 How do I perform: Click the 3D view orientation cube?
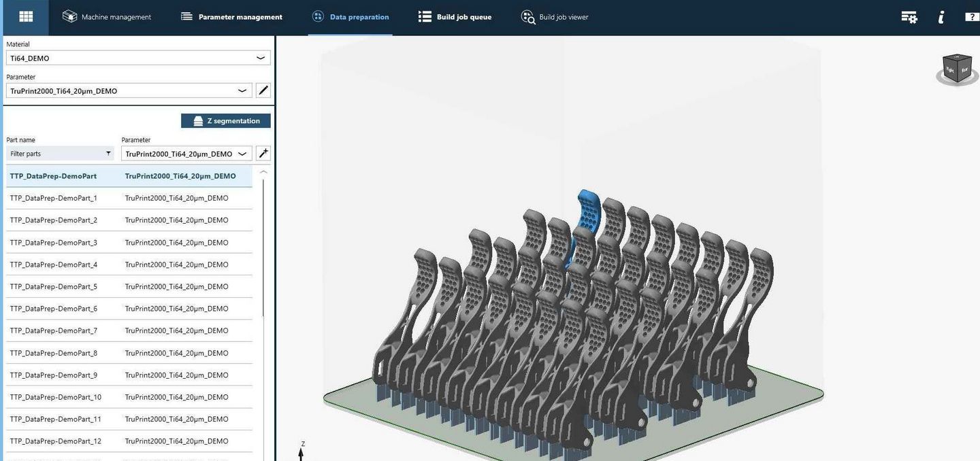pos(958,69)
